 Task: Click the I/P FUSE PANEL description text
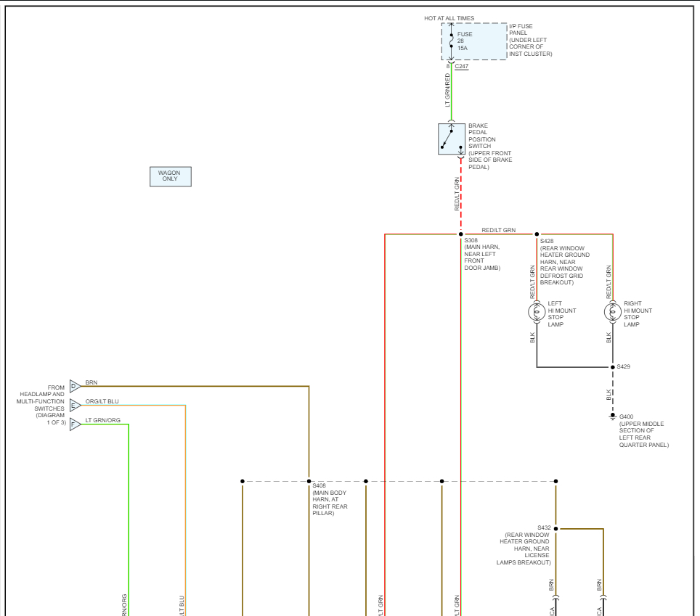pos(530,40)
